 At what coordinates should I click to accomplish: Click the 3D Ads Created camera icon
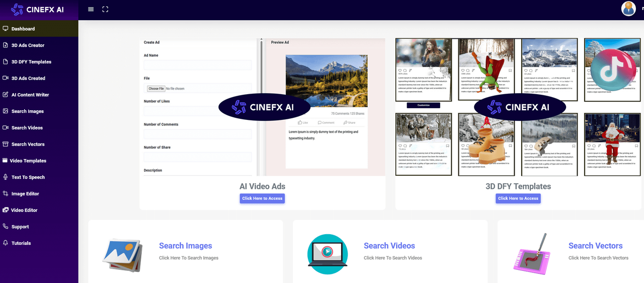[6, 78]
